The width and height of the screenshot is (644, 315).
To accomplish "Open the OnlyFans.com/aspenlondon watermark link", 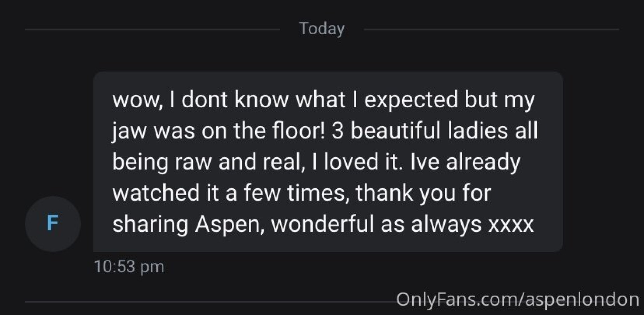I will (517, 299).
